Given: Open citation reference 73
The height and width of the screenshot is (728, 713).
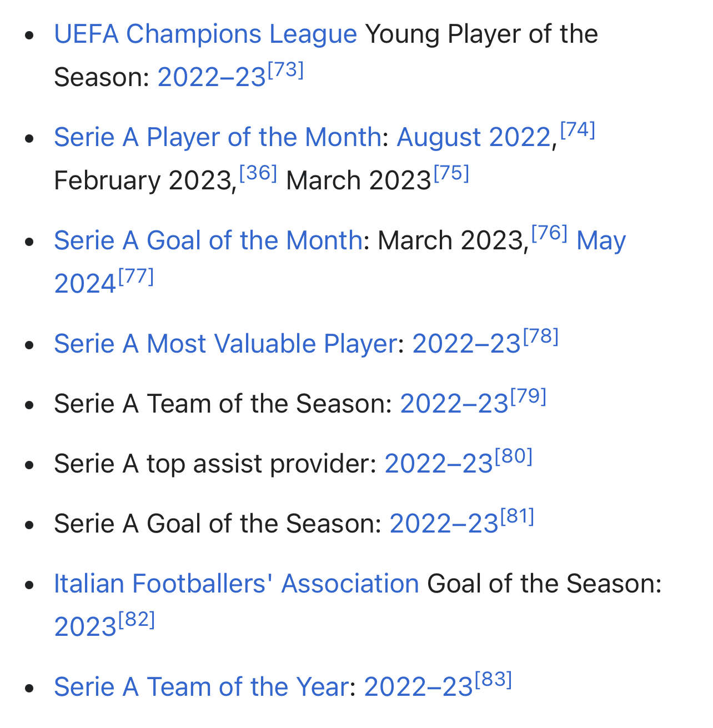Looking at the screenshot, I should point(285,71).
